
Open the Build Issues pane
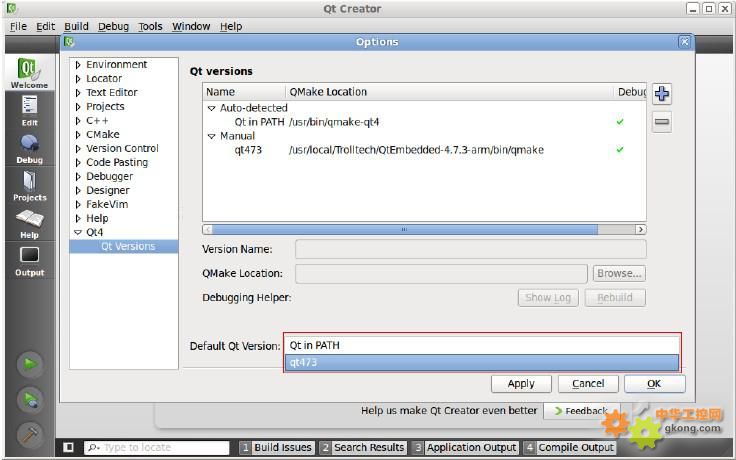pos(276,447)
